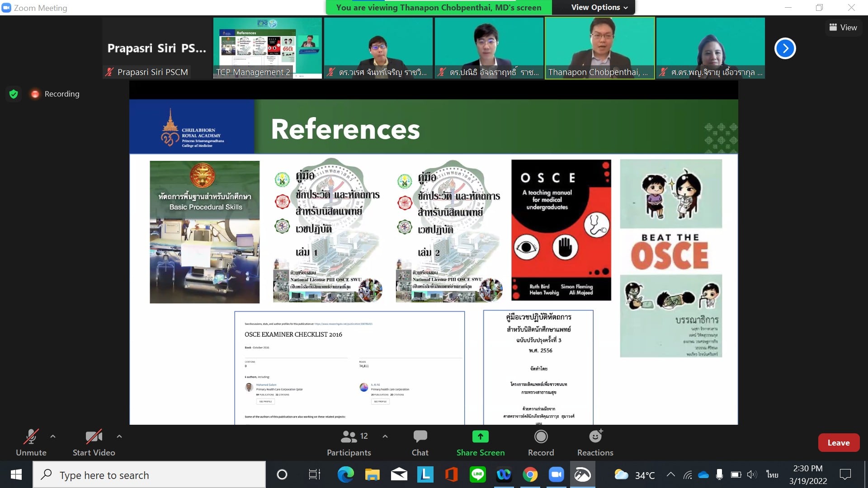Open Task View on taskbar
Viewport: 868px width, 488px height.
(x=314, y=474)
